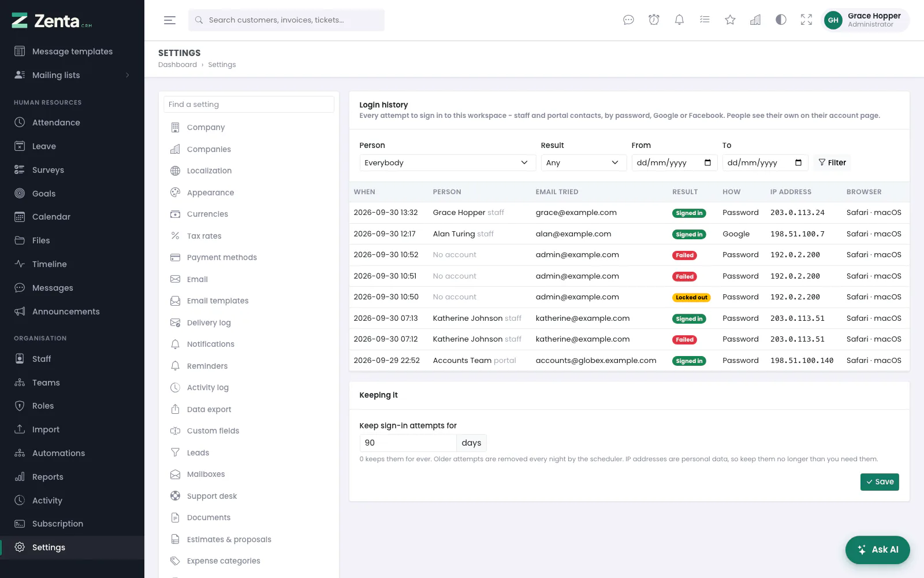Open the notifications bell in header

click(679, 20)
